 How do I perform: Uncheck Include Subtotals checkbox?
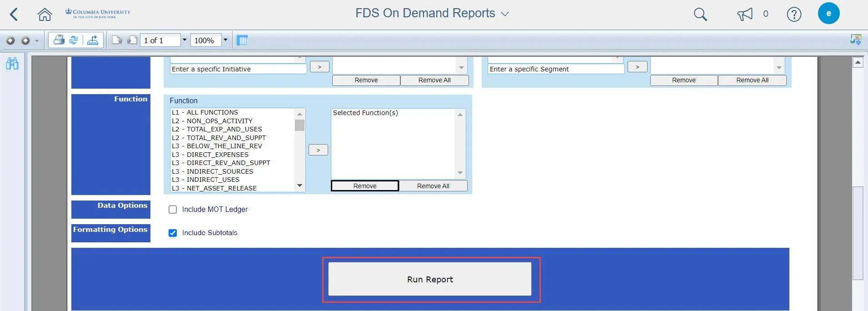[173, 233]
